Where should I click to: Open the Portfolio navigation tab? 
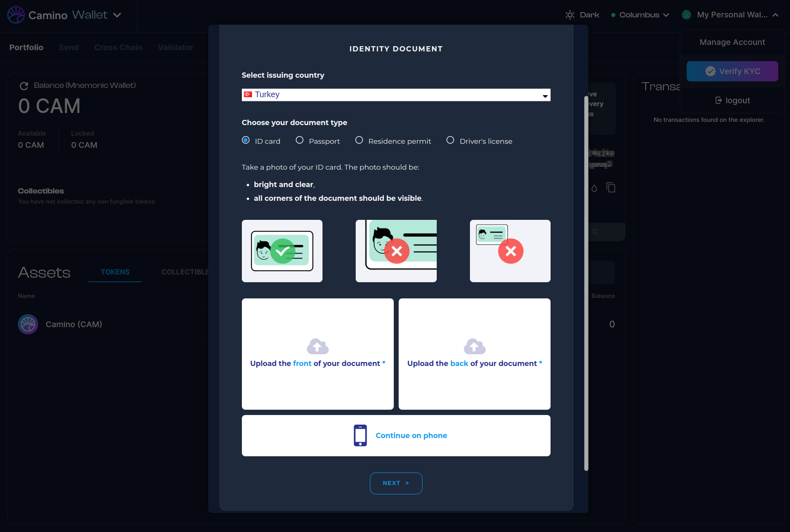(26, 47)
